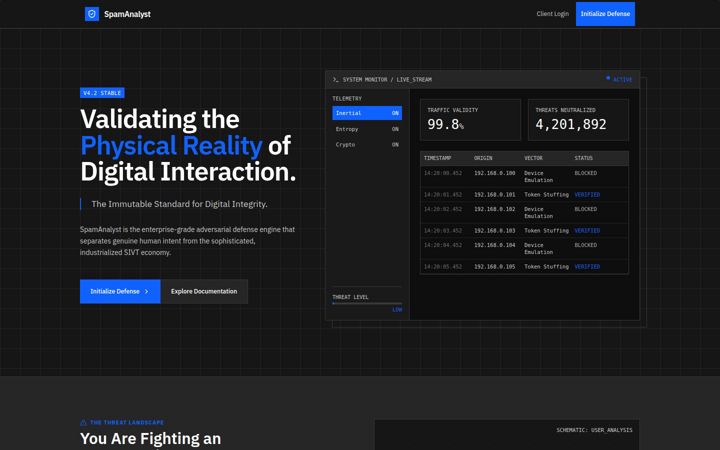Click the blue dot beside ACTIVE
This screenshot has height=450, width=720.
[608, 78]
